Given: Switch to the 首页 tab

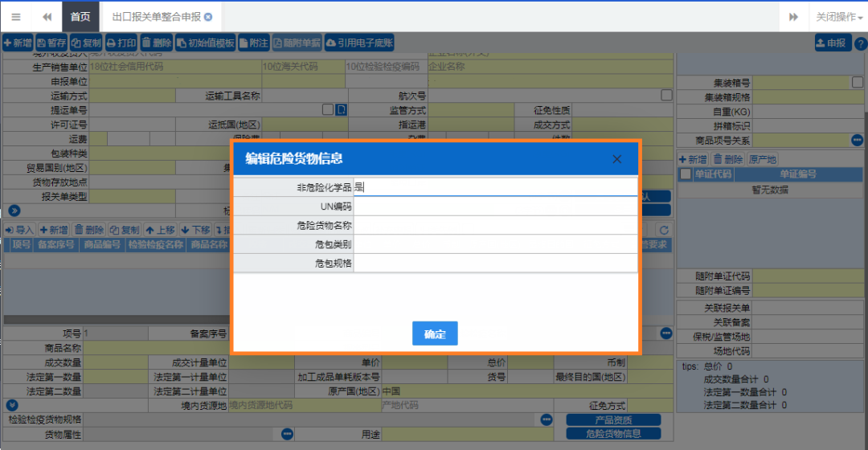Looking at the screenshot, I should (80, 17).
